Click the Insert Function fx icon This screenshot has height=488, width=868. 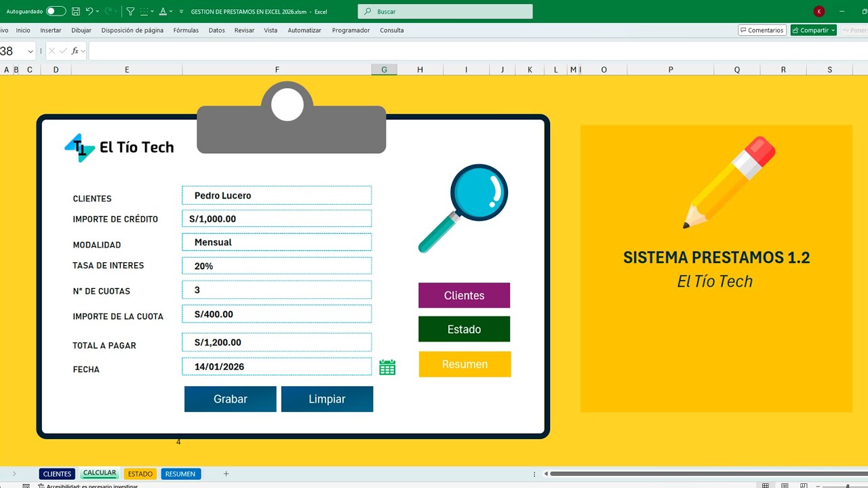point(75,52)
